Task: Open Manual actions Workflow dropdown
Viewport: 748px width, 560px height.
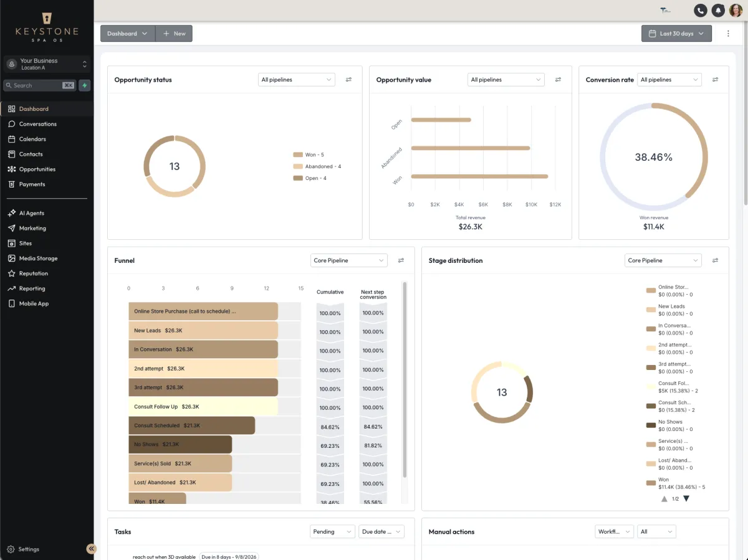Action: [x=614, y=532]
